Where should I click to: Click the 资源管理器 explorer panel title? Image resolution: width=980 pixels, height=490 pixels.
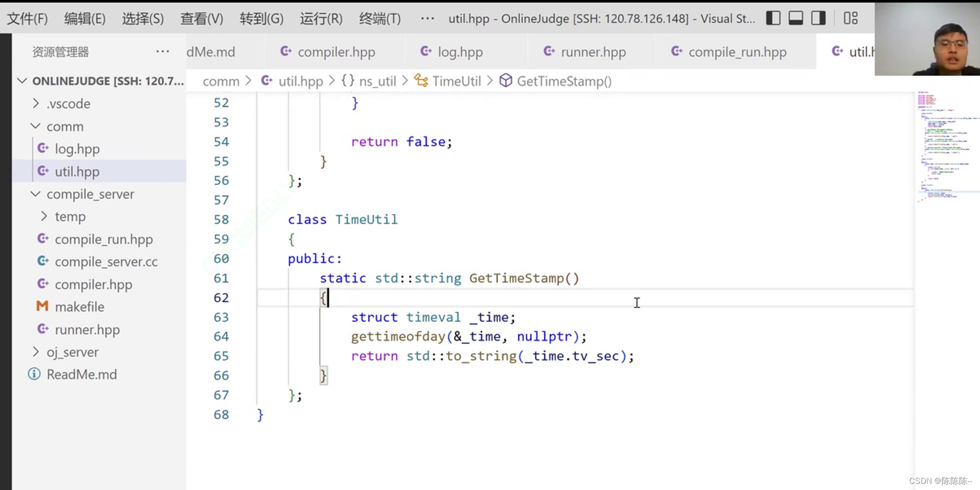pyautogui.click(x=60, y=52)
